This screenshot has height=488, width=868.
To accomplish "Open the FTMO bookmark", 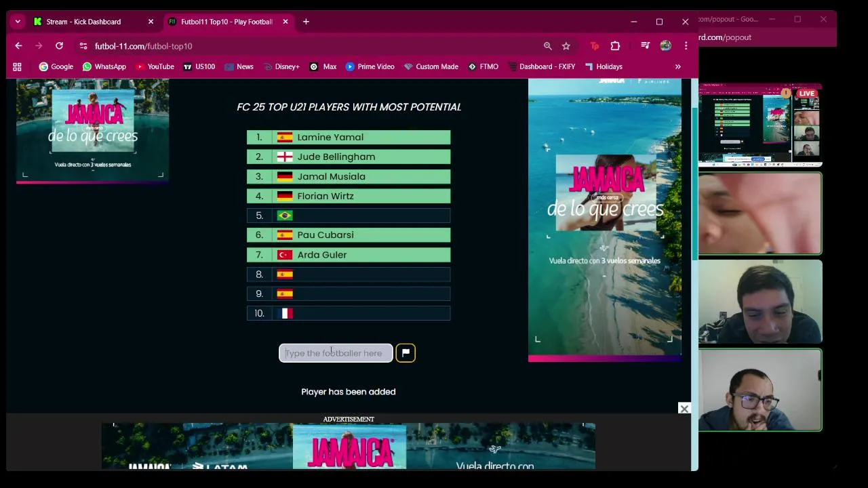I will coord(483,66).
